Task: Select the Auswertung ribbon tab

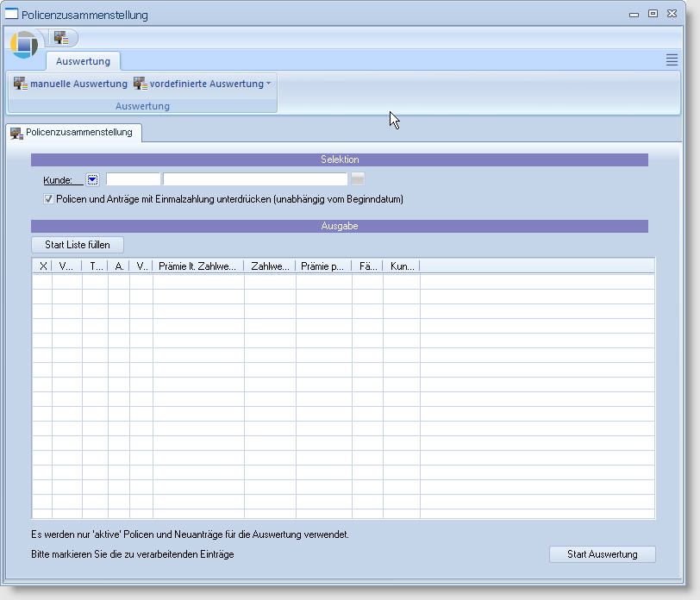Action: [83, 61]
